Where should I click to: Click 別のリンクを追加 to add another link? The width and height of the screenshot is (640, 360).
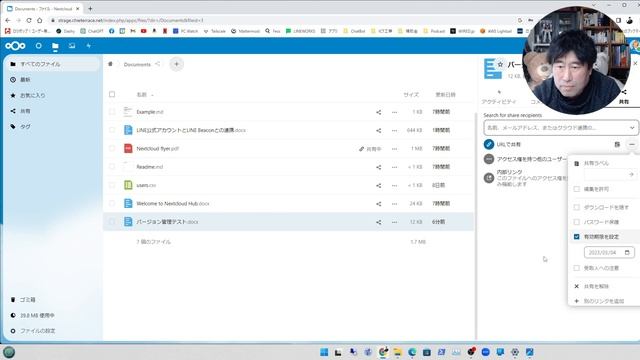pos(604,301)
